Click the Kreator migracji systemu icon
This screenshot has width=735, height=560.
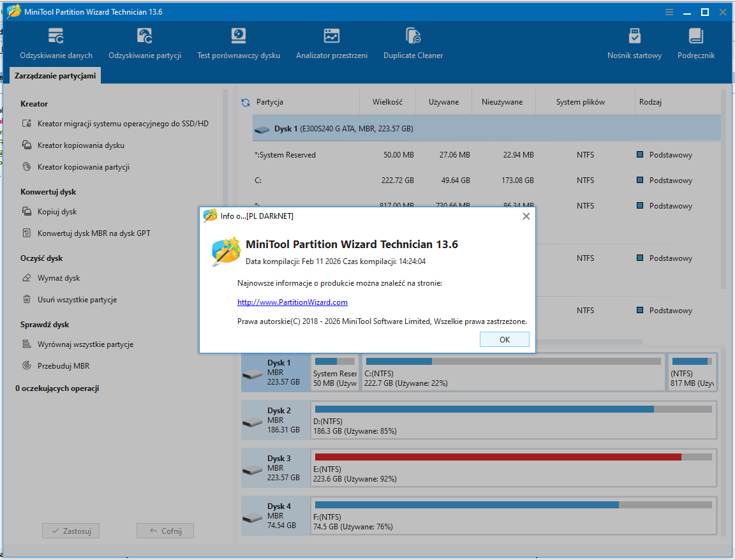27,124
